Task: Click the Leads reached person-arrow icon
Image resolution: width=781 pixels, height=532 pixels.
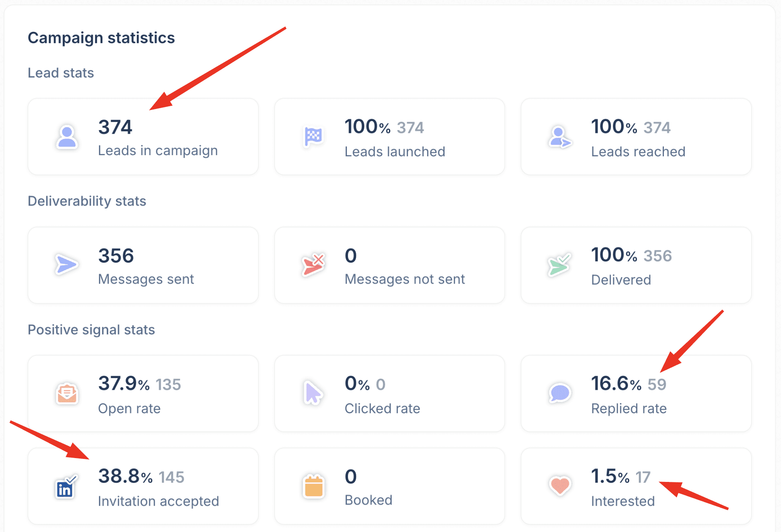Action: 560,137
